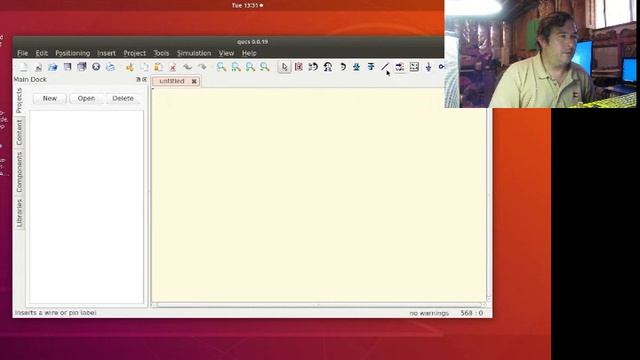Click the Wire Label tool icon
This screenshot has height=360, width=640.
point(400,67)
